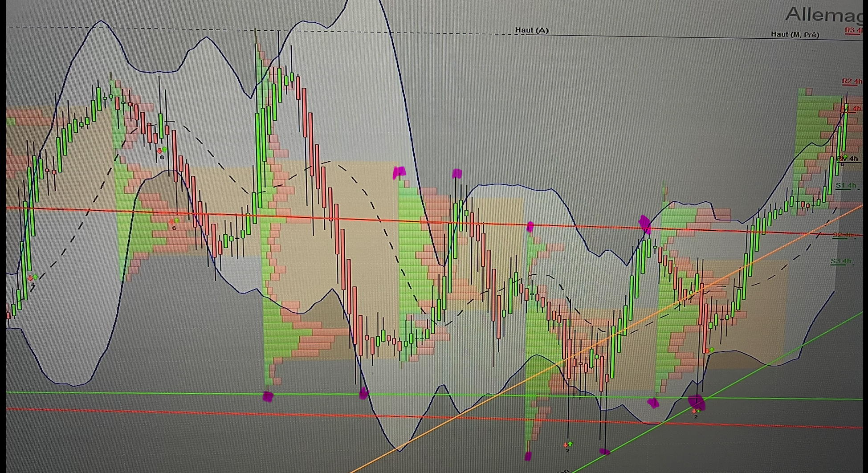Screen dimensions: 868x473
Task: Select the magenta marker under the lowest volume profile
Action: 528,456
